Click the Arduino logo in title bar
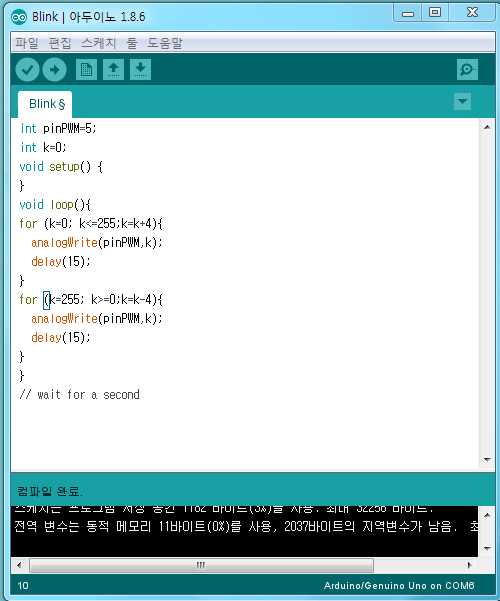Viewport: 500px width, 601px height. 19,17
